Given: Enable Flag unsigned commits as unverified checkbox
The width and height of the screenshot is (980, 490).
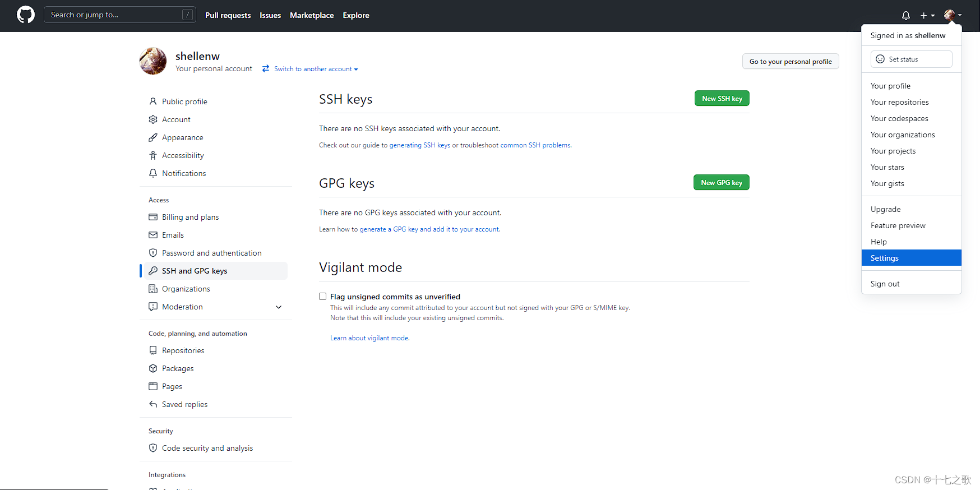Looking at the screenshot, I should (x=323, y=297).
